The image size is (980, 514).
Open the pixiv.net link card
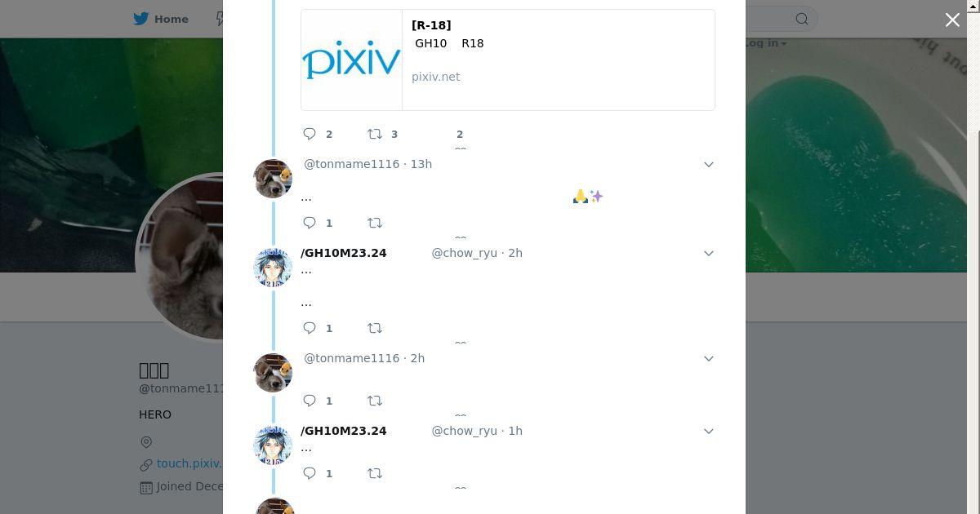point(508,60)
